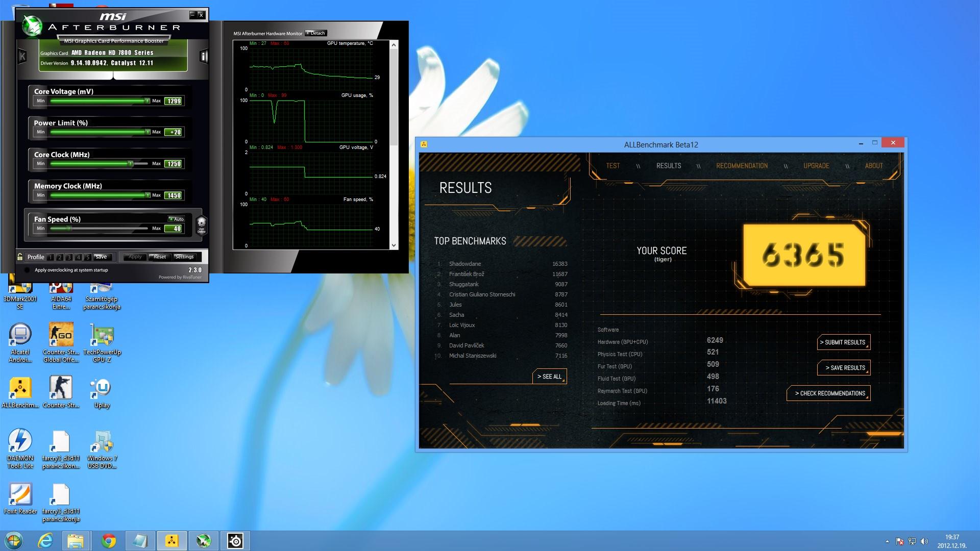Screen dimensions: 980x551
Task: Open Foxit Reader desktop shortcut
Action: pos(20,498)
